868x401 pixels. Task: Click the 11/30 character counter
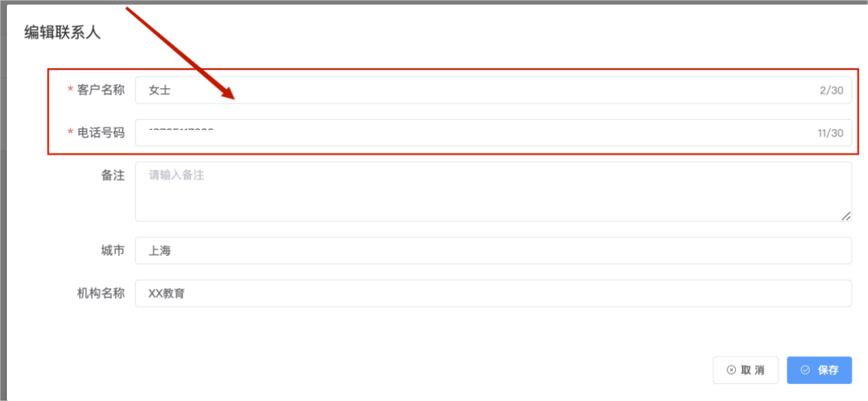pyautogui.click(x=830, y=133)
